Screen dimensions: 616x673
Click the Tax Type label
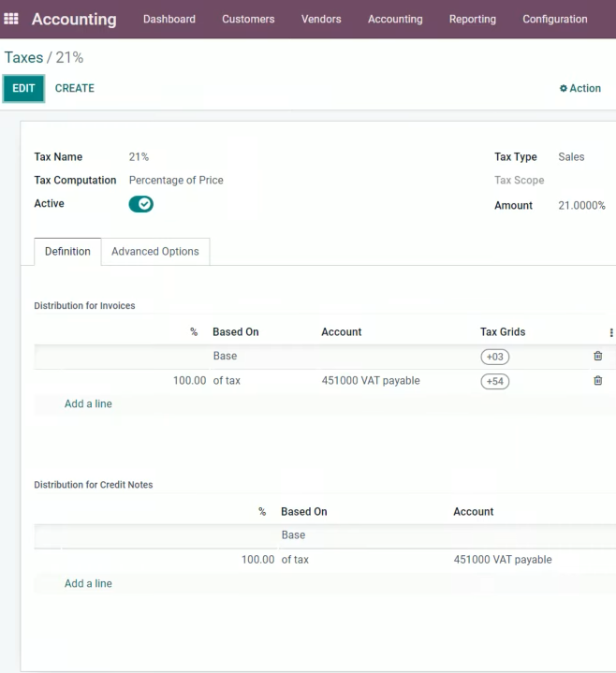[516, 157]
